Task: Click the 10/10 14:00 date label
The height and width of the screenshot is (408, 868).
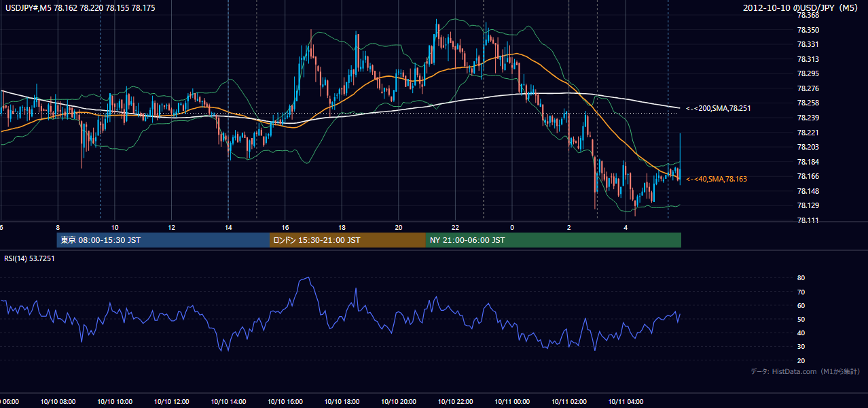Action: click(x=228, y=401)
